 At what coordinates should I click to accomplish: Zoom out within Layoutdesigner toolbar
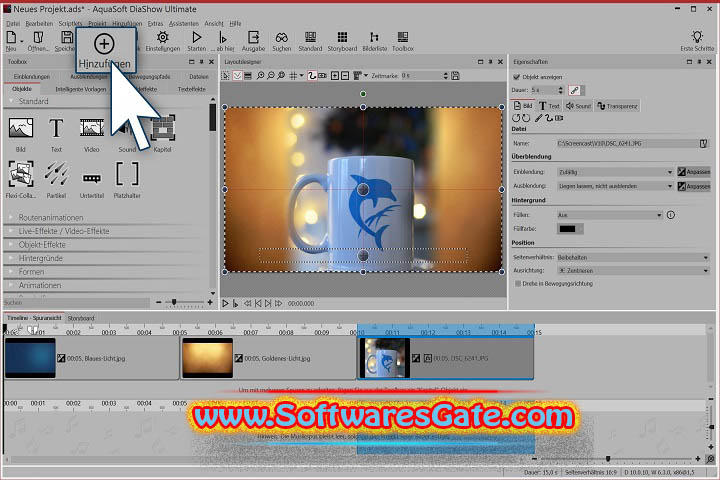pos(271,76)
